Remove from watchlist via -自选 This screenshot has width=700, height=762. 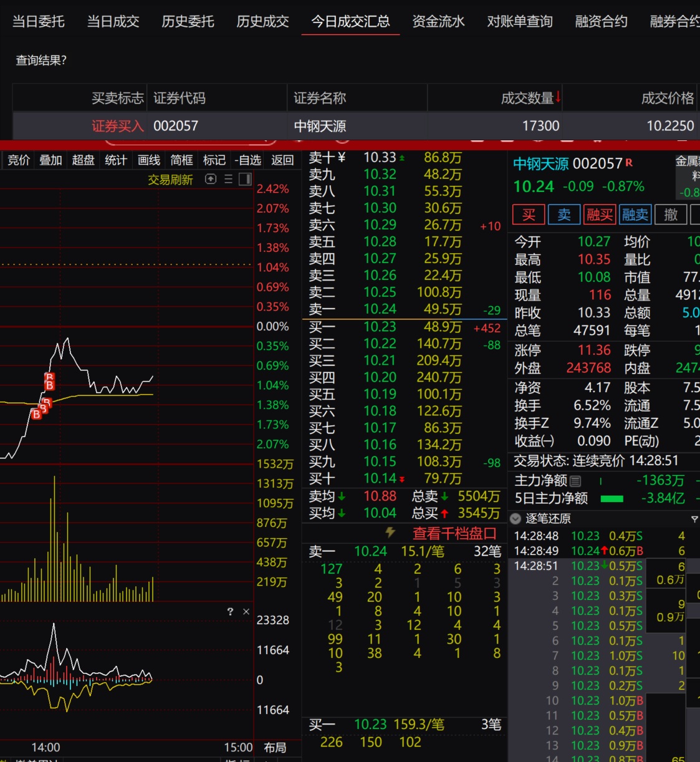click(x=247, y=160)
